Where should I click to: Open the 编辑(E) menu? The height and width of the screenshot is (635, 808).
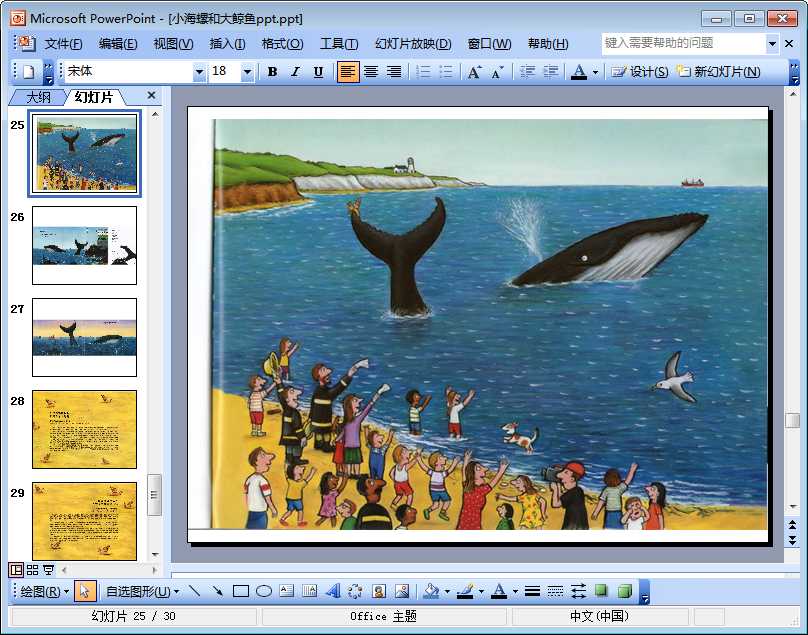point(118,44)
